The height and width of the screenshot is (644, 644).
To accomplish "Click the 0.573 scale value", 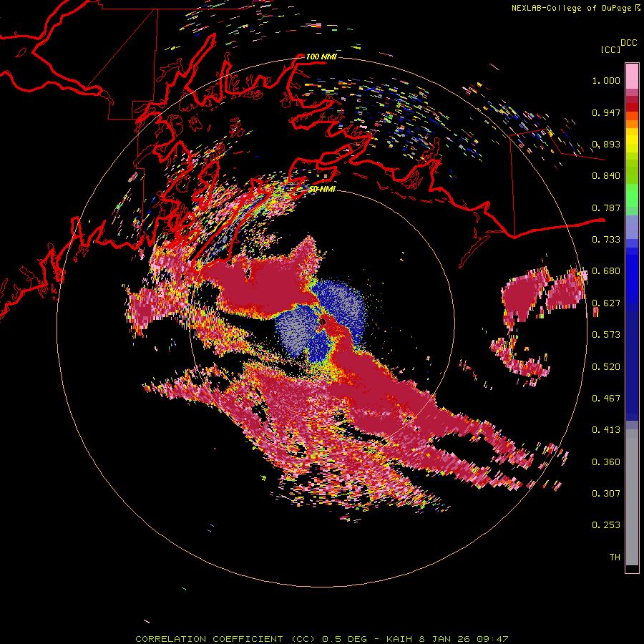I will click(x=606, y=335).
